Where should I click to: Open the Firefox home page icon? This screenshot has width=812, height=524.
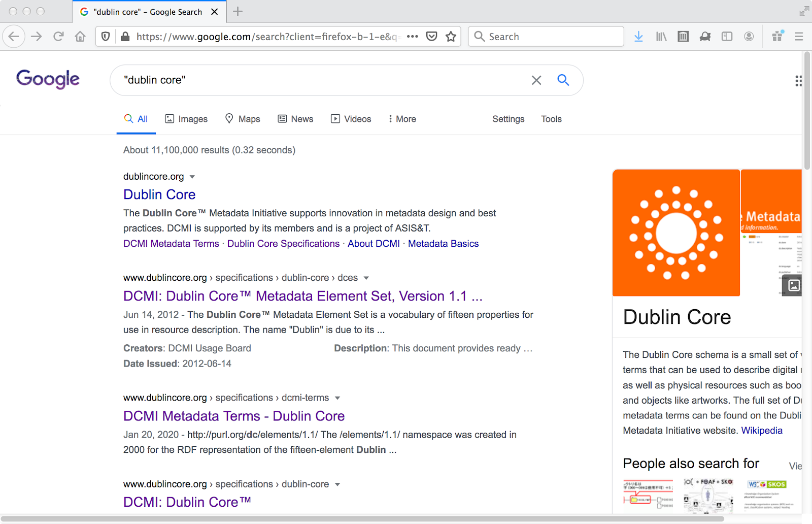[x=80, y=37]
